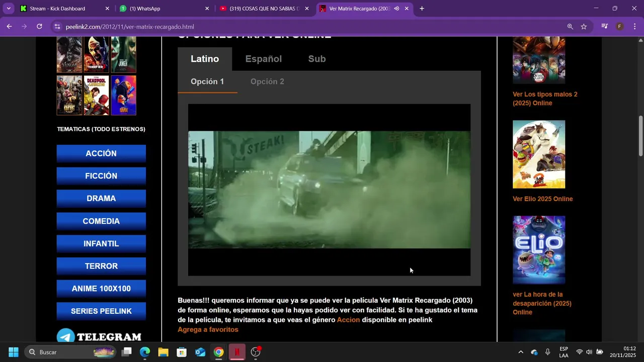Close the YouTube COSAS QUE NO SABIAS tab
The height and width of the screenshot is (362, 644).
click(x=307, y=9)
